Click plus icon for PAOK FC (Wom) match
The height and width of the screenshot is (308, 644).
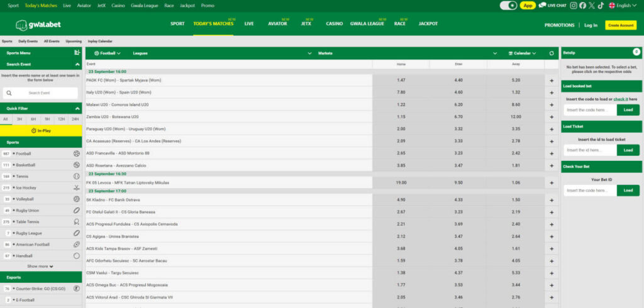tap(552, 80)
